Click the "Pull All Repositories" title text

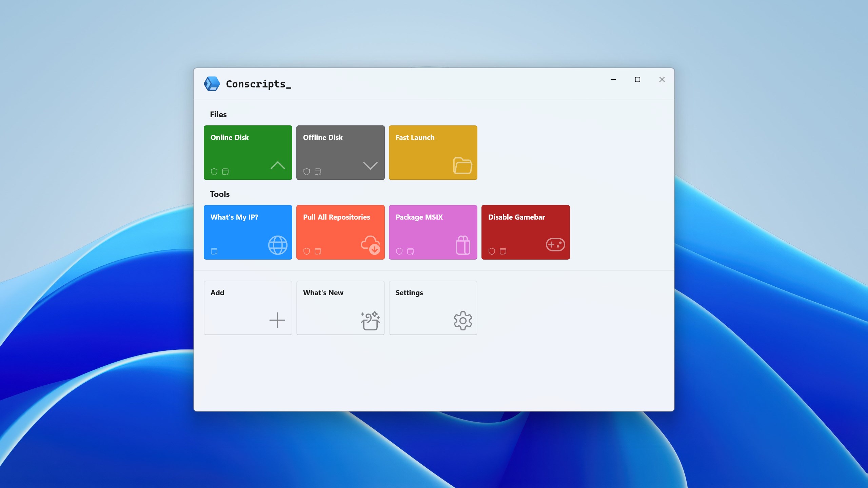[336, 217]
